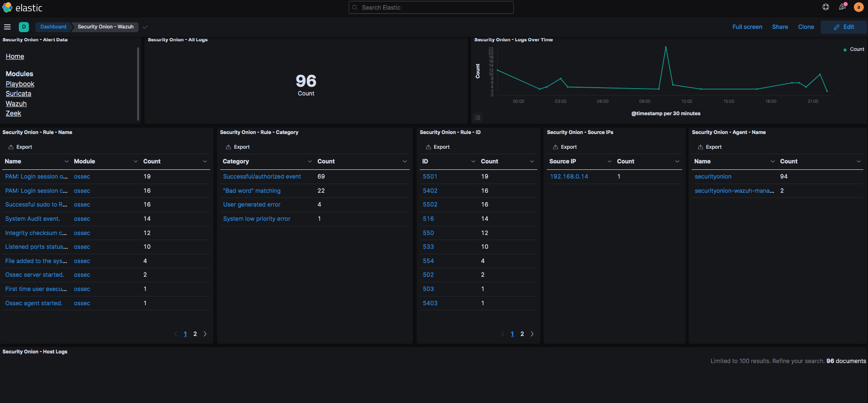Go to next page in Rule ID table

pyautogui.click(x=532, y=334)
